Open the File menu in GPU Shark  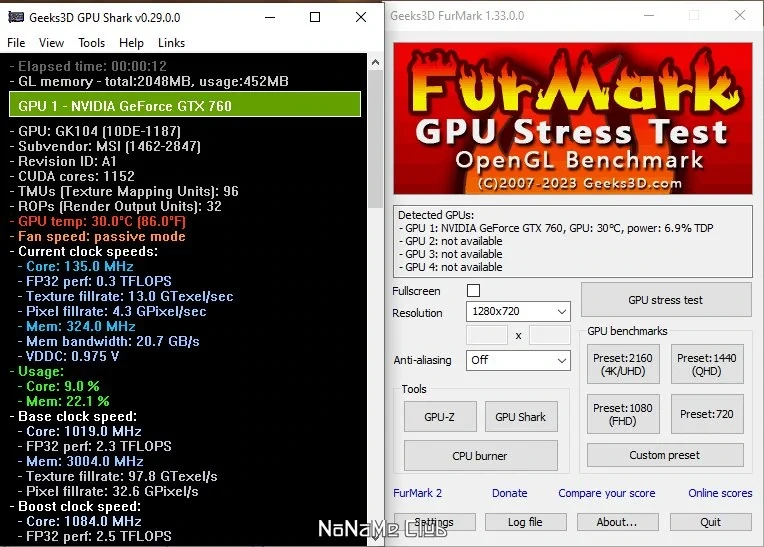[16, 43]
